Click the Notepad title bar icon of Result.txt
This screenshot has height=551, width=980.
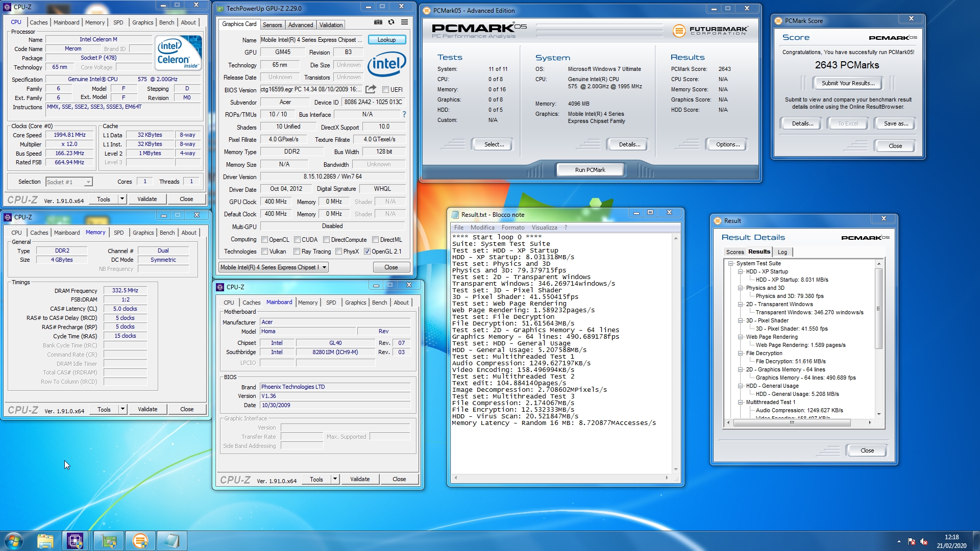[x=455, y=215]
